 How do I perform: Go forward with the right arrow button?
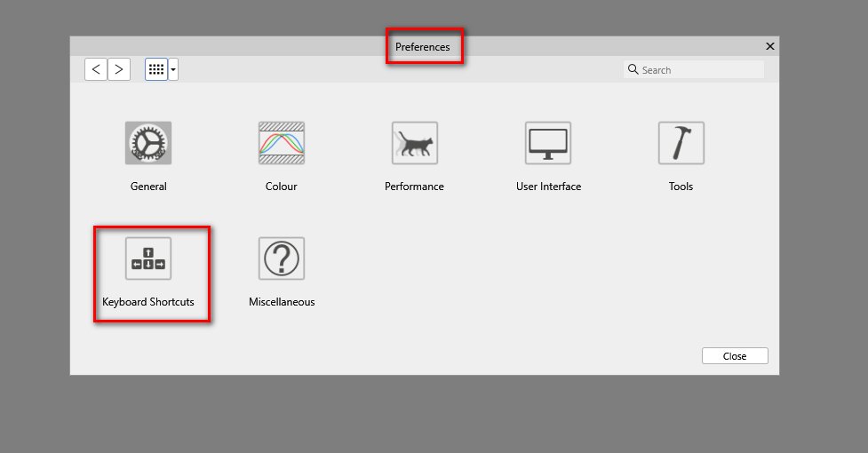pos(119,69)
